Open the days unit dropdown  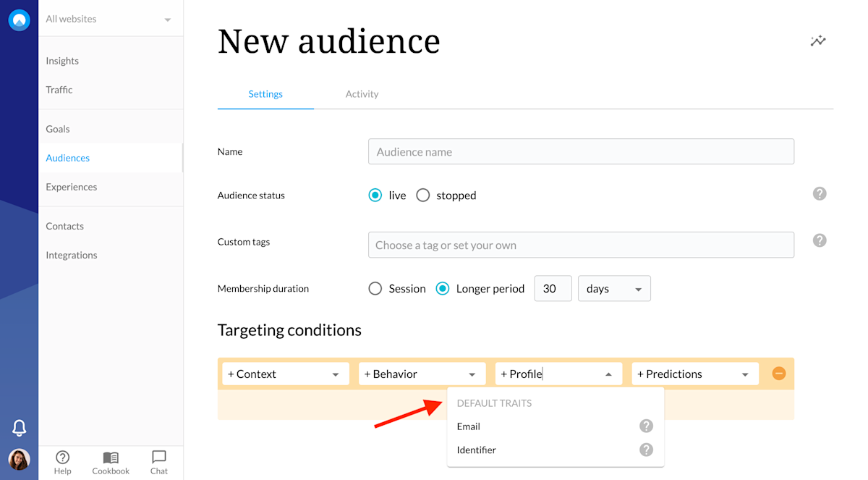(x=614, y=288)
